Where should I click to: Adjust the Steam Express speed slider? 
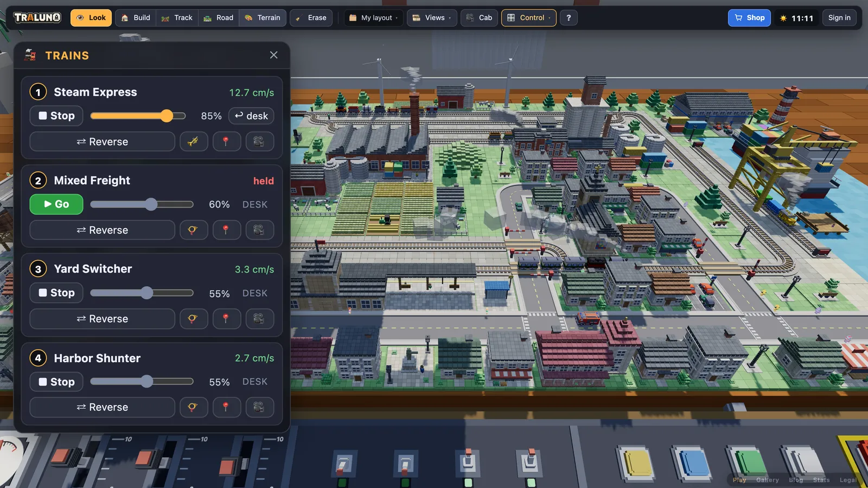coord(138,115)
